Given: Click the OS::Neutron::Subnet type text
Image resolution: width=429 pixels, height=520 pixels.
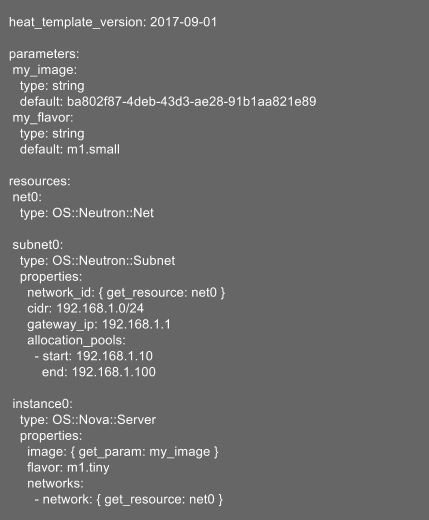Looking at the screenshot, I should tap(114, 261).
